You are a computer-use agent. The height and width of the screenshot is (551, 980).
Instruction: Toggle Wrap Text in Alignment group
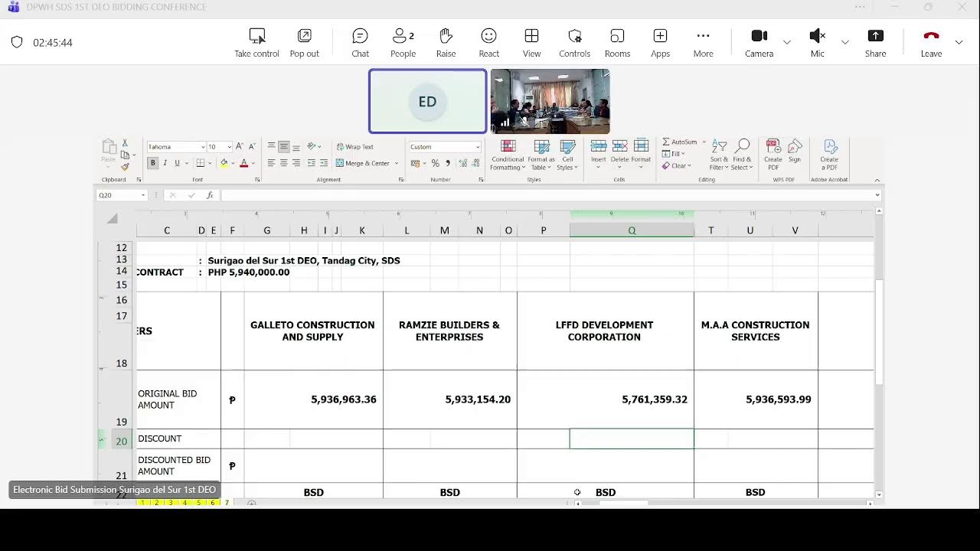355,147
